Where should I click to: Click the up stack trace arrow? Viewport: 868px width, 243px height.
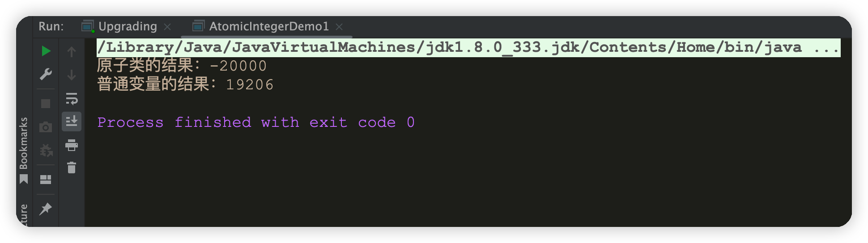[72, 52]
